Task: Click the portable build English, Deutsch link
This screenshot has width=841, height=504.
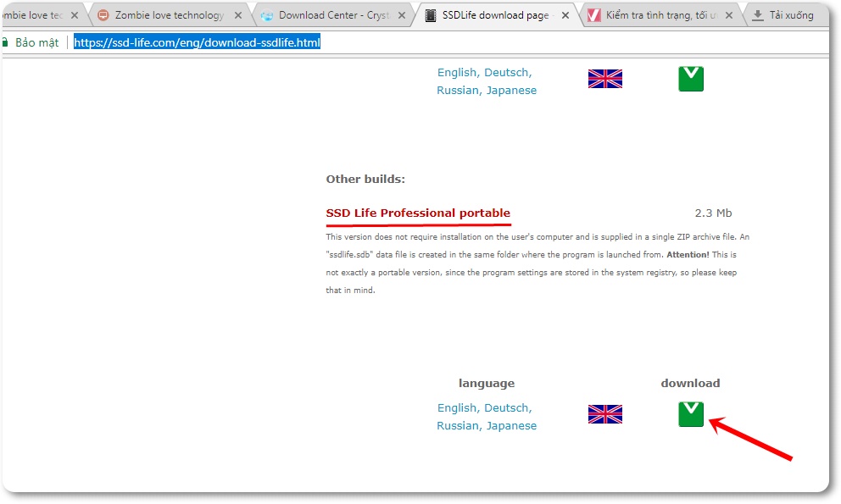Action: [x=486, y=417]
